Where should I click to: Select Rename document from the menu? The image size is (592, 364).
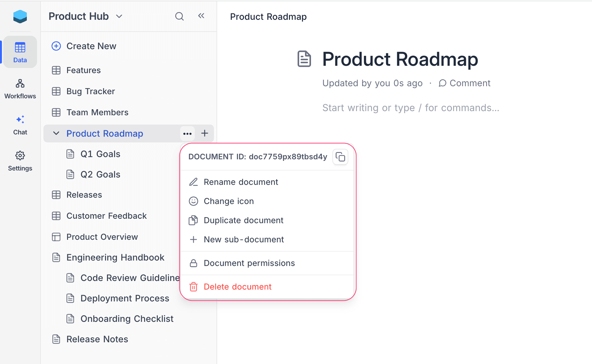pos(241,182)
